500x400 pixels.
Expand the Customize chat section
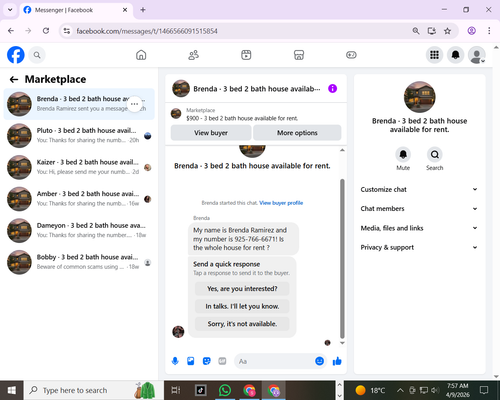(419, 189)
